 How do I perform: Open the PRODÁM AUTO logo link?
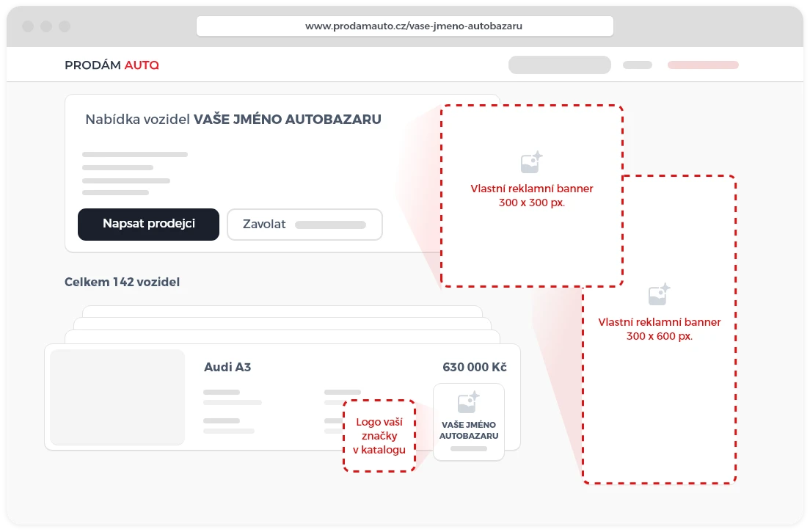click(112, 65)
